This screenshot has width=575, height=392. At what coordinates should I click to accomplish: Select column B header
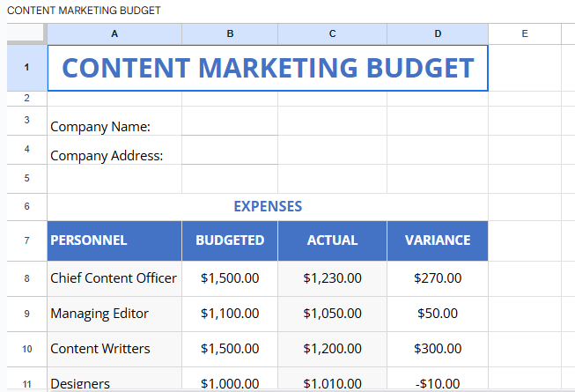(230, 33)
